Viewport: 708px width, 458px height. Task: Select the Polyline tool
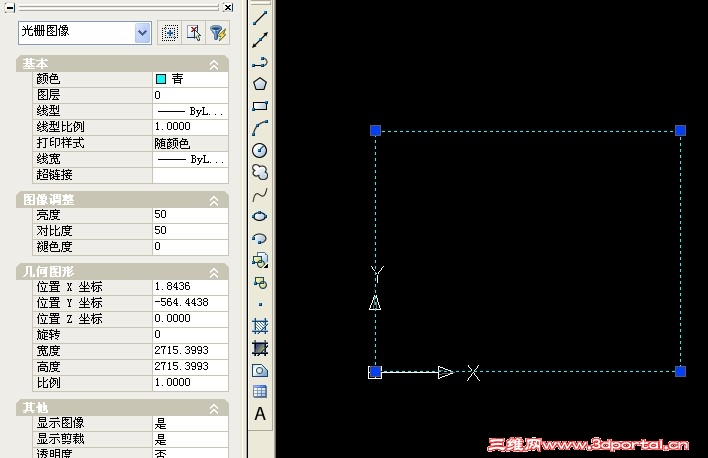260,62
